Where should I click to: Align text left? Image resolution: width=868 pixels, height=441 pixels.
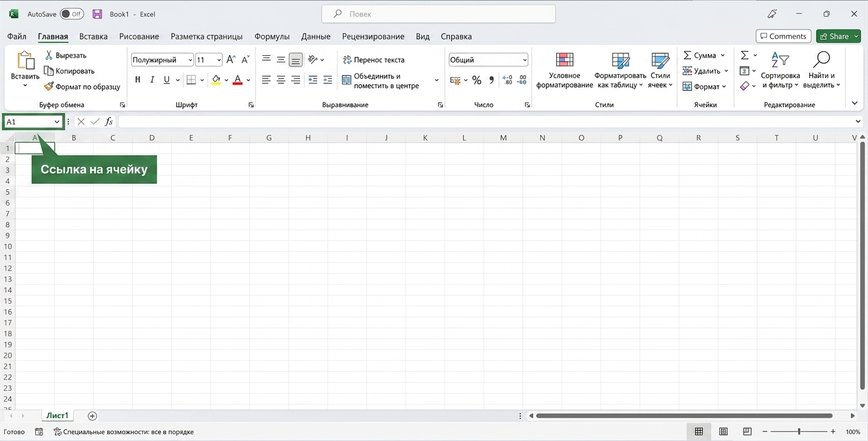click(x=266, y=80)
